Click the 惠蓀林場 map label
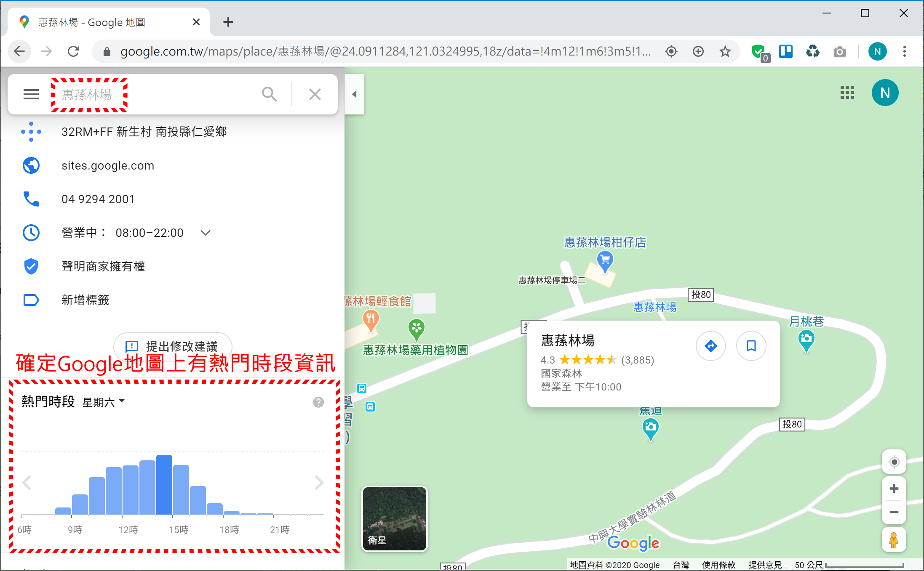The width and height of the screenshot is (924, 571). click(654, 307)
